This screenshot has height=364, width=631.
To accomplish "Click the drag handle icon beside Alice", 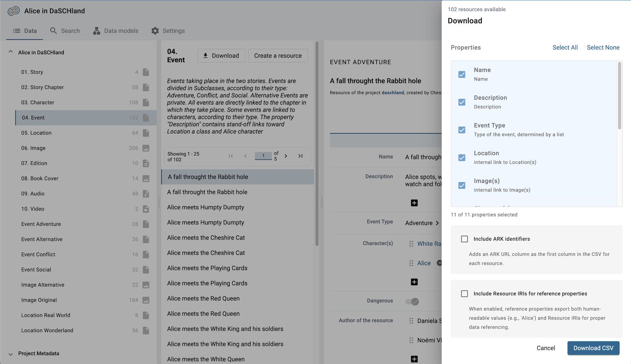I will [x=411, y=263].
